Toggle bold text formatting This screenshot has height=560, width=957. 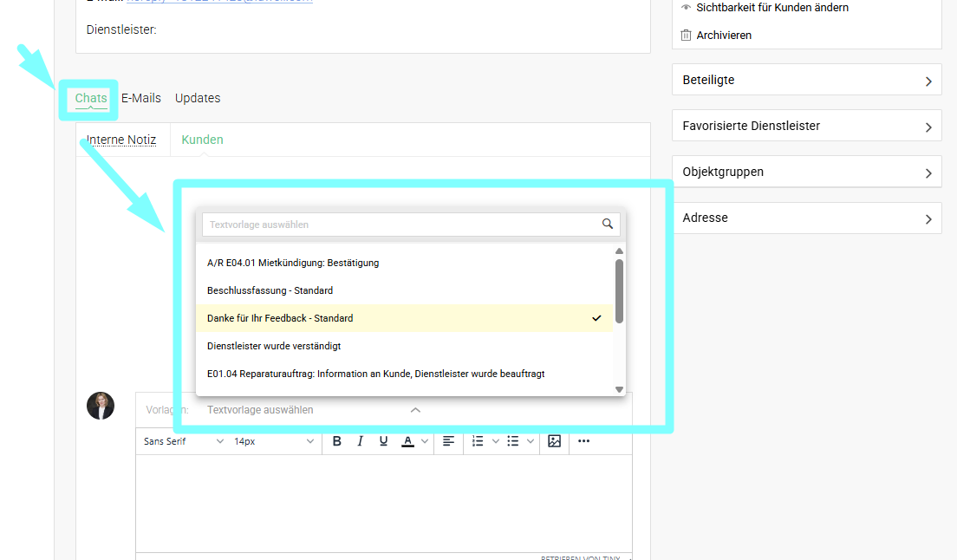pyautogui.click(x=337, y=441)
